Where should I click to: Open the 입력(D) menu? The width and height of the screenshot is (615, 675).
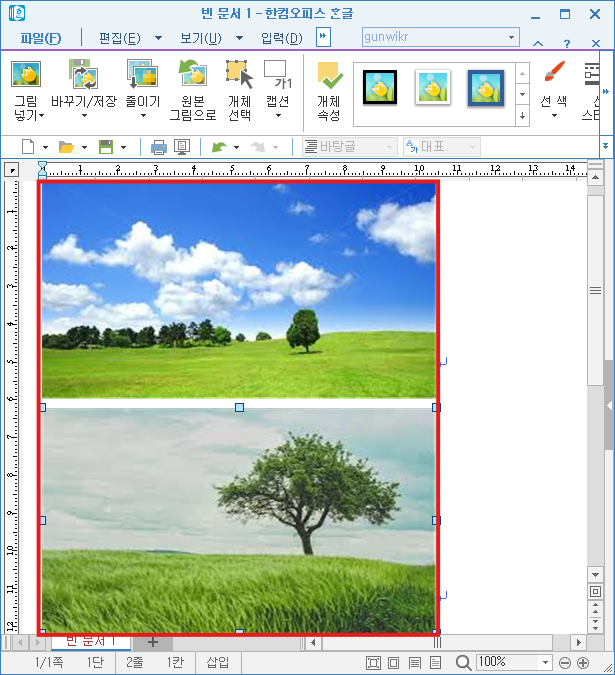click(x=281, y=38)
